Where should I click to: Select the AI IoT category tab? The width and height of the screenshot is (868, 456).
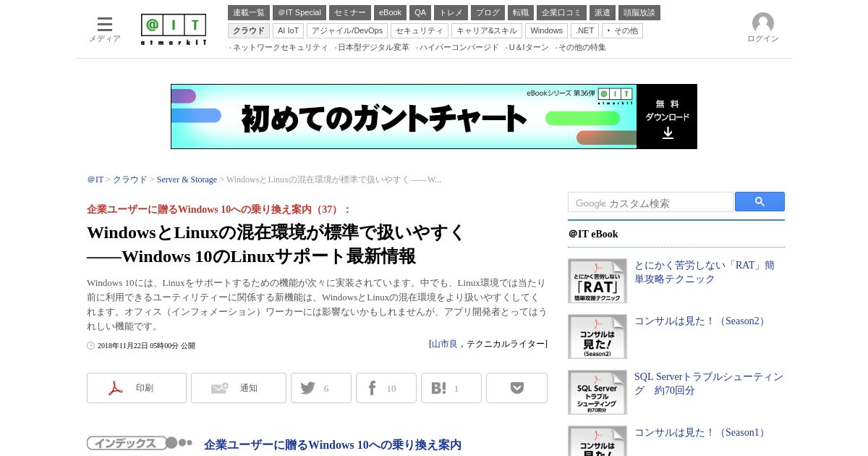click(288, 30)
